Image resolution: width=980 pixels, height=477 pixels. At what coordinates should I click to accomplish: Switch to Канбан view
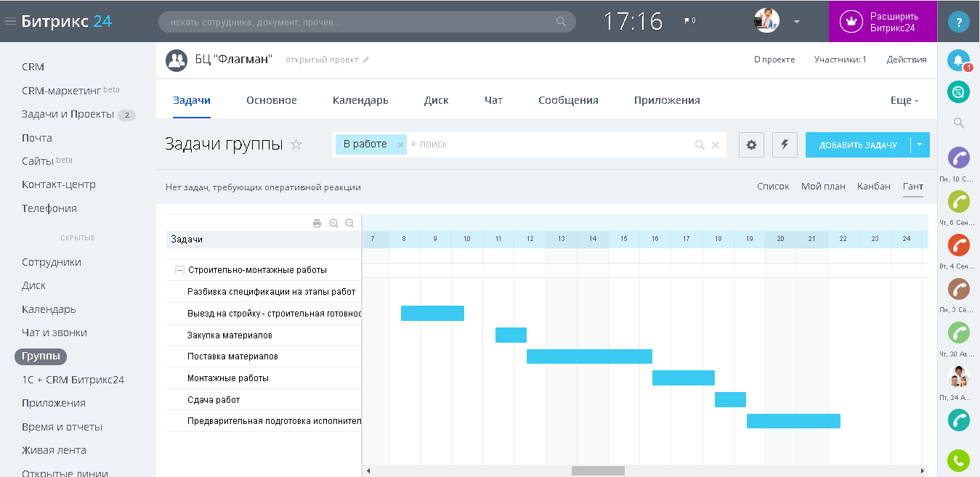point(873,187)
